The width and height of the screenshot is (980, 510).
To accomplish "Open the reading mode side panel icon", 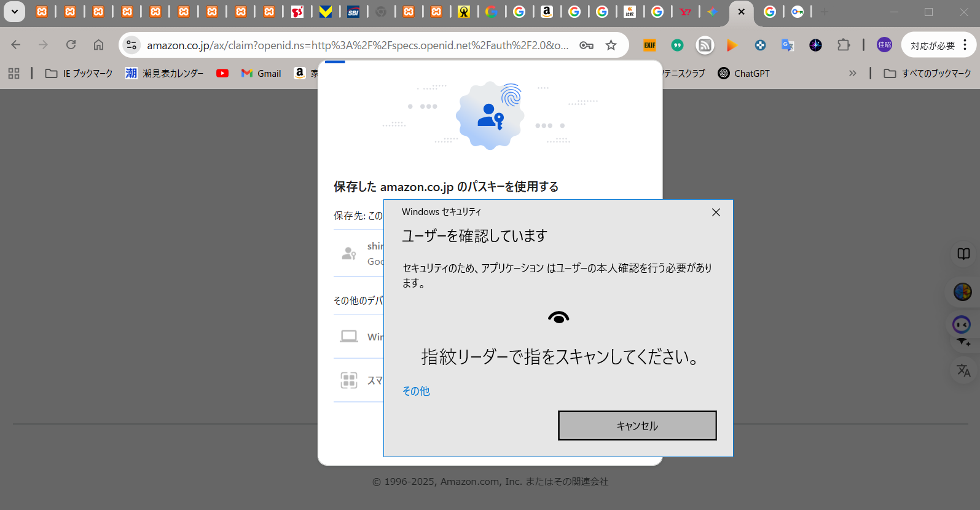I will 963,254.
